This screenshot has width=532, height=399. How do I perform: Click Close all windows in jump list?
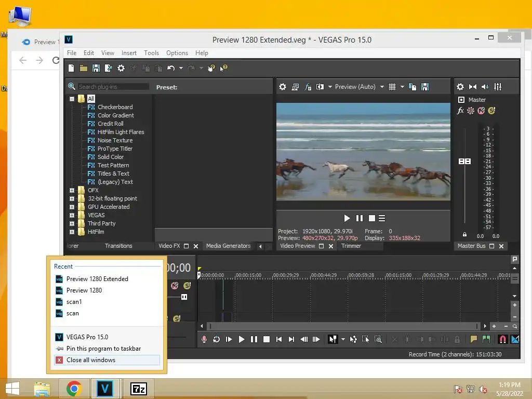pyautogui.click(x=91, y=360)
